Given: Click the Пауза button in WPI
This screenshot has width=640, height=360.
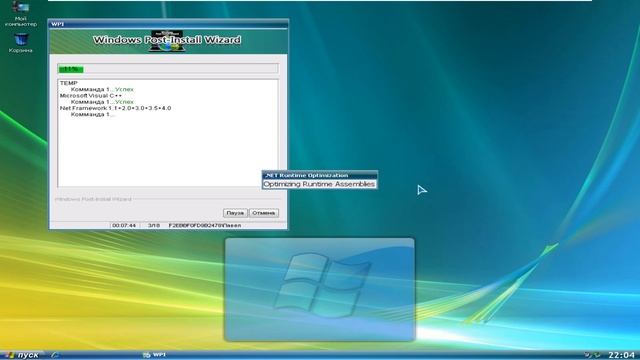Looking at the screenshot, I should coord(235,213).
